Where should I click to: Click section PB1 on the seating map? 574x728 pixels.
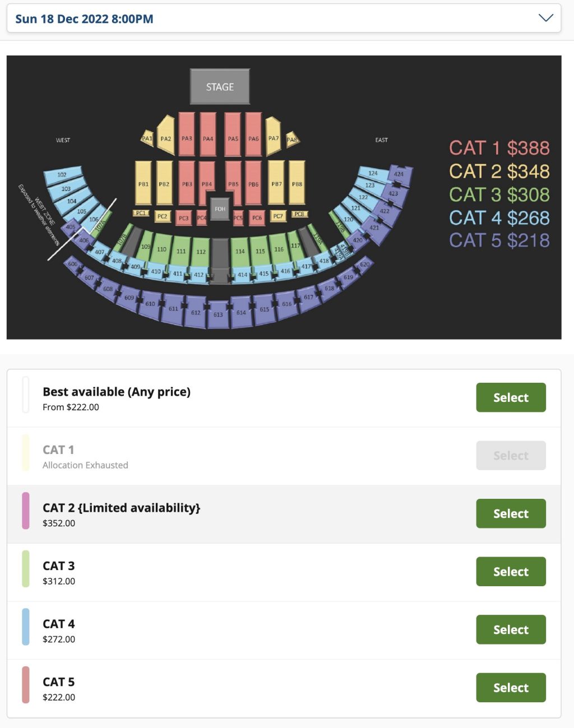point(143,183)
